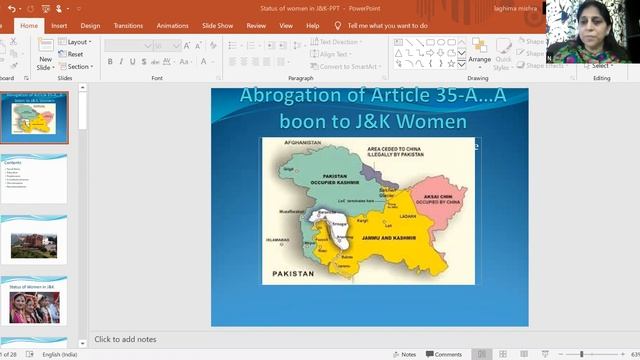Viewport: 640px width, 360px height.
Task: Open the Transitions ribbon tab
Action: point(128,26)
